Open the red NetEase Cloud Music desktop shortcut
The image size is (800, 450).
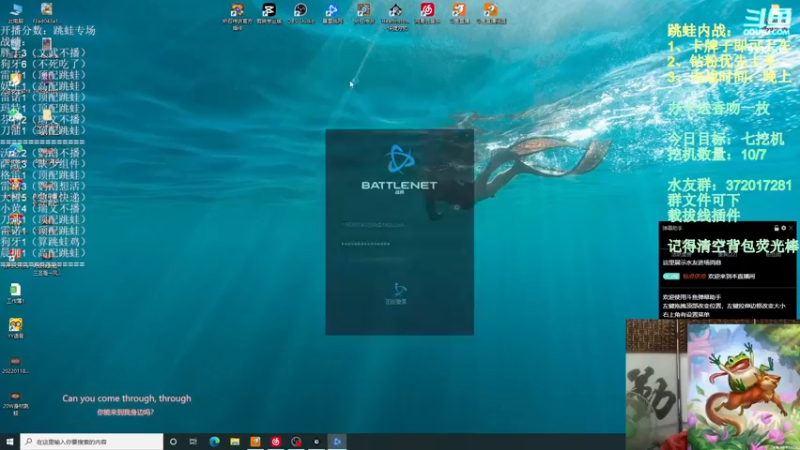click(x=427, y=13)
